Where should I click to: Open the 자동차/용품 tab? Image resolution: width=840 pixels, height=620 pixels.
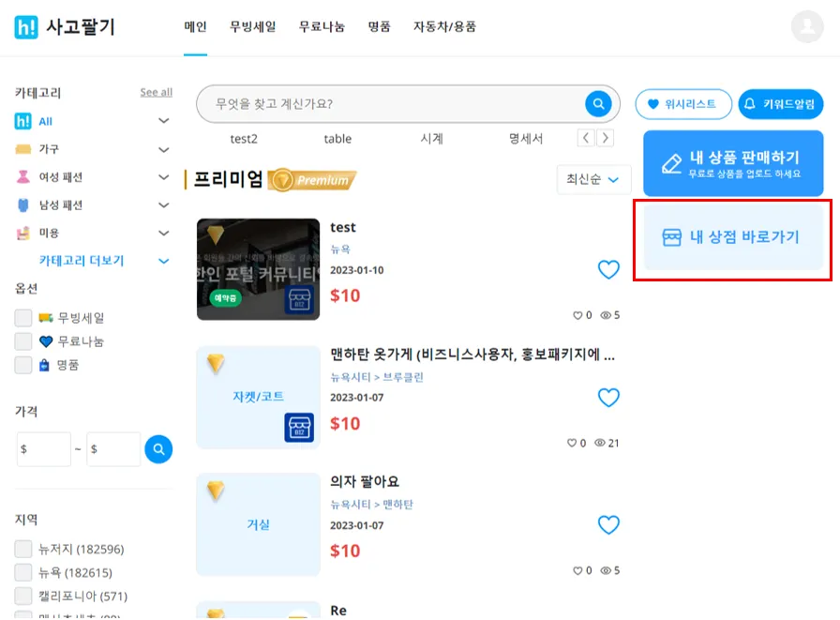point(444,26)
